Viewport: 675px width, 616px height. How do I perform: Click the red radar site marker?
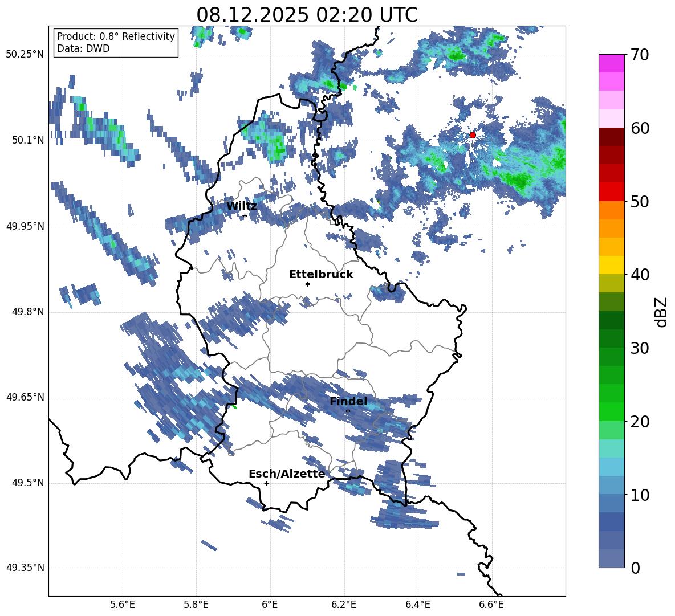(472, 135)
